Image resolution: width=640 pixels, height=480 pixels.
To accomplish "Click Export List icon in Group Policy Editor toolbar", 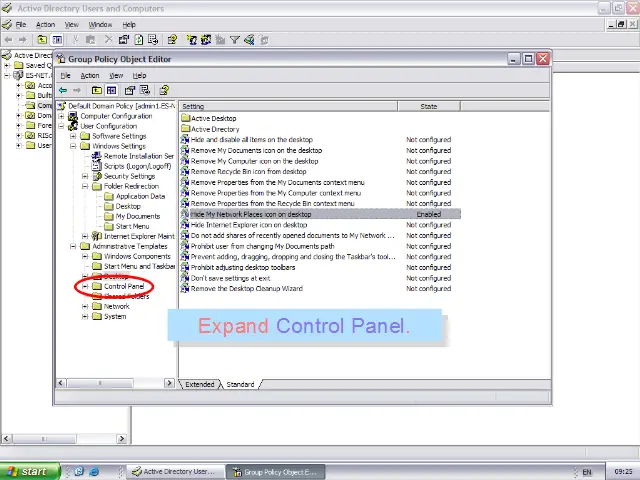I will click(x=145, y=90).
